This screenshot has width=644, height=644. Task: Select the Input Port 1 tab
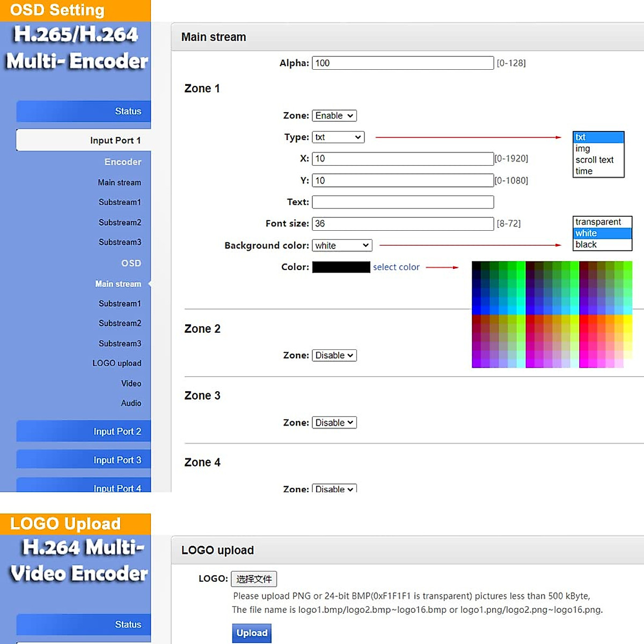tap(84, 141)
